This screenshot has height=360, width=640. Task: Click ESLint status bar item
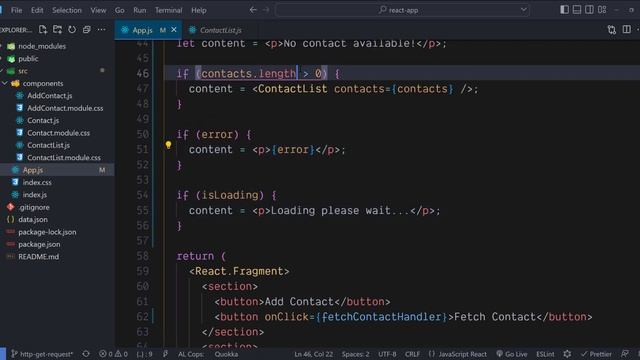point(545,354)
